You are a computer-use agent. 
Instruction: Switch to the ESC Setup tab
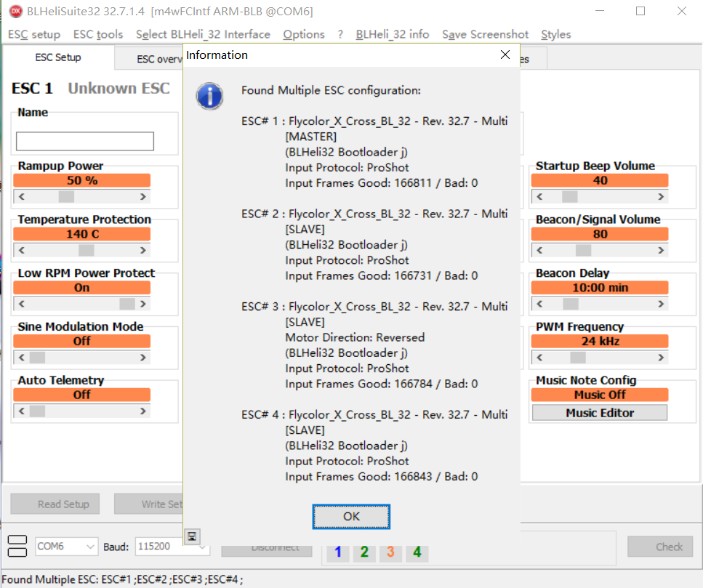58,57
